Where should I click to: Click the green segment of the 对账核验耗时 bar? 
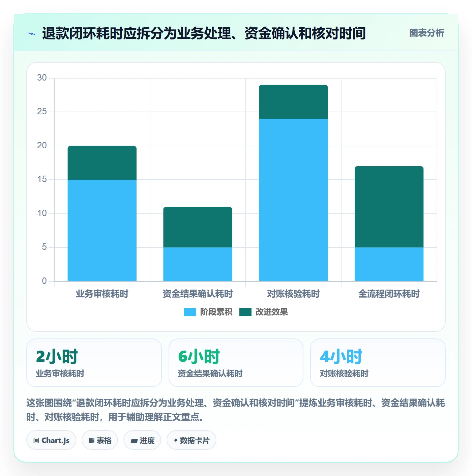(x=293, y=102)
